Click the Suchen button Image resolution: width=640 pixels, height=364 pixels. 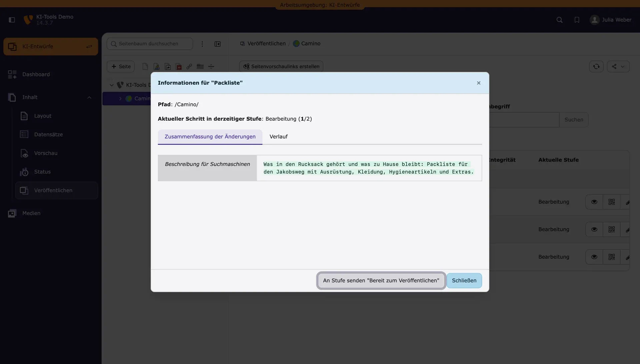(x=574, y=120)
